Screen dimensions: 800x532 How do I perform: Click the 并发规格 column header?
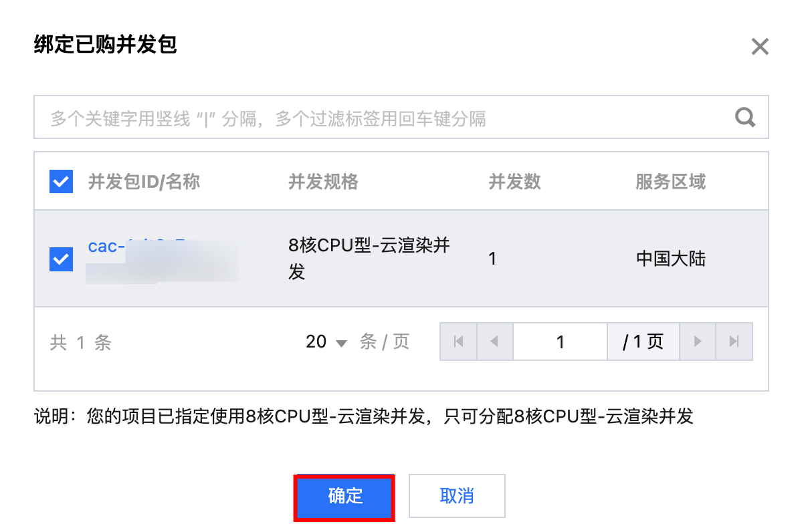click(x=323, y=181)
